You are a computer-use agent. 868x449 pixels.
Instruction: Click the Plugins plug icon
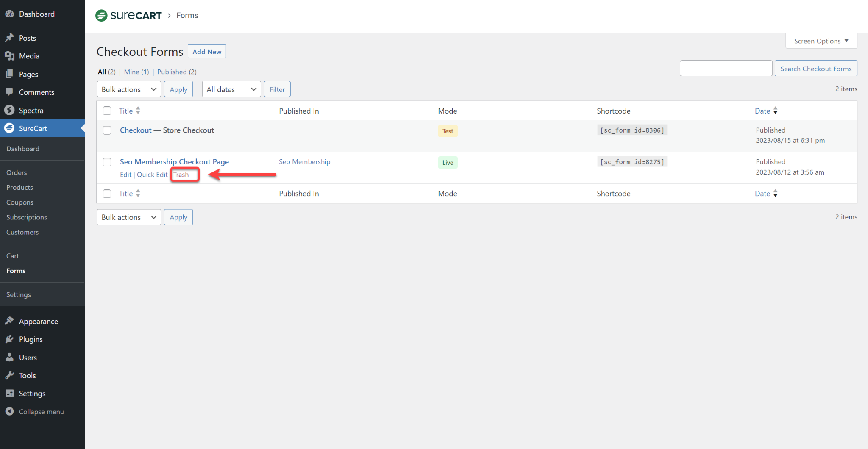click(9, 339)
